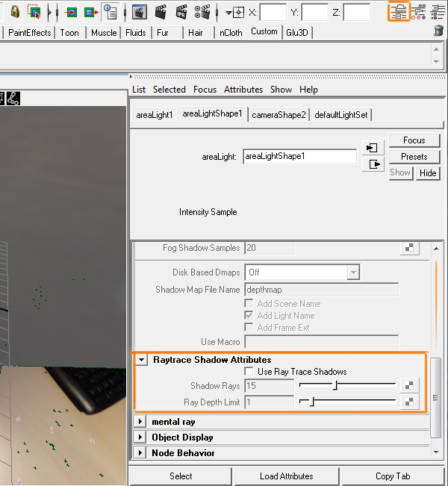The image size is (448, 486).
Task: Toggle Add Light Name checkbox
Action: [249, 315]
